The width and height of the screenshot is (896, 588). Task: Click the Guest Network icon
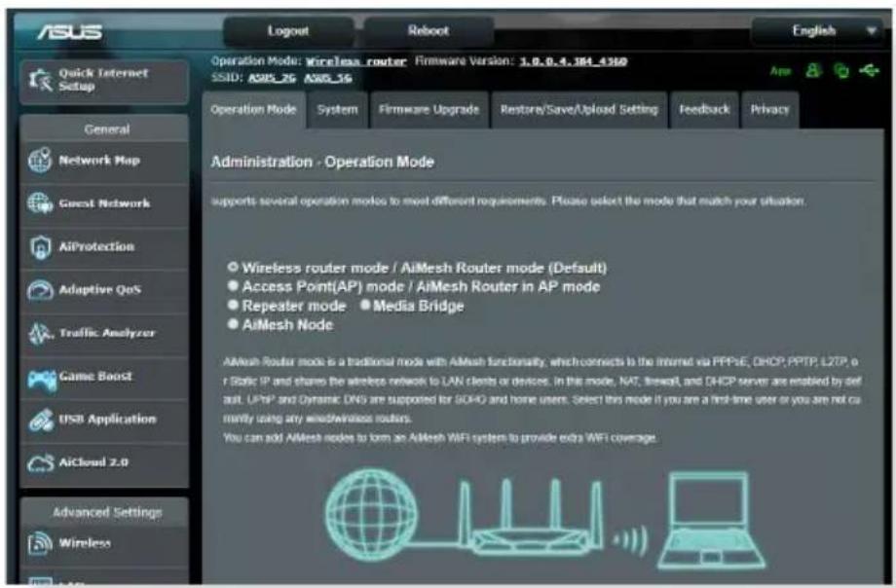pyautogui.click(x=40, y=203)
